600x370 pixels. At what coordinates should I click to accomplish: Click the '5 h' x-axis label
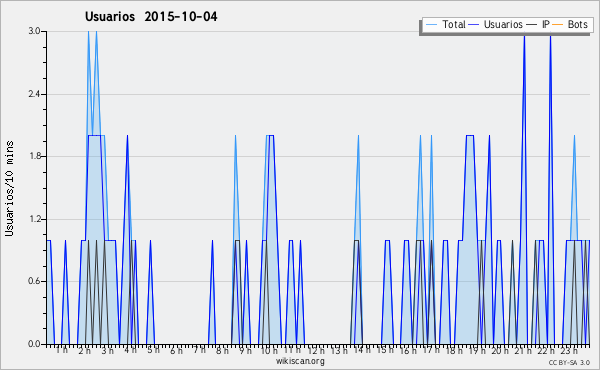pyautogui.click(x=153, y=350)
